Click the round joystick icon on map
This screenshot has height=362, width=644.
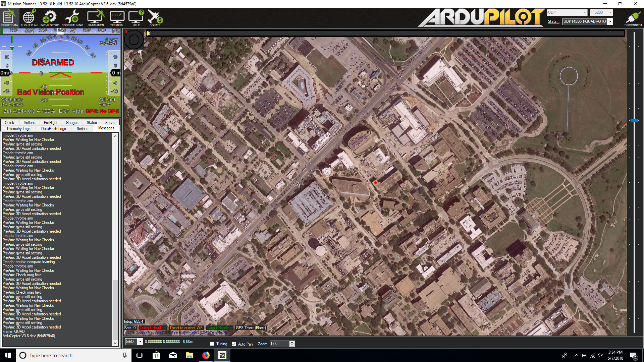coord(134,40)
